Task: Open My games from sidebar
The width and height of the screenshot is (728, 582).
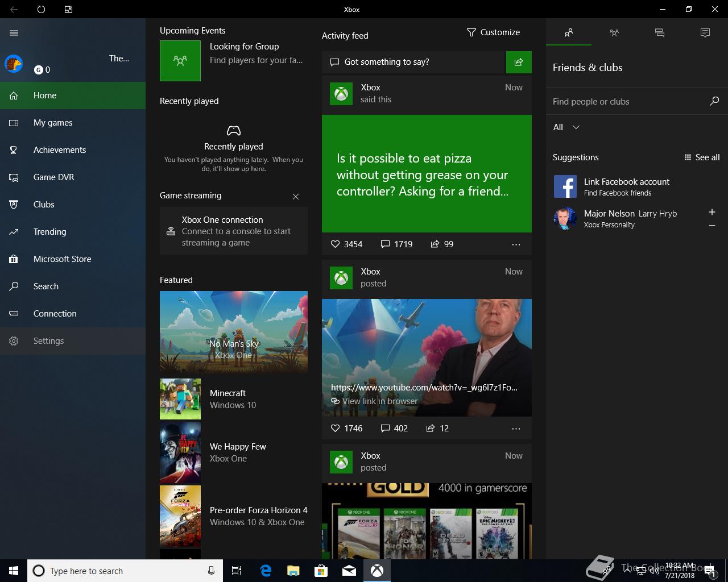Action: click(73, 123)
